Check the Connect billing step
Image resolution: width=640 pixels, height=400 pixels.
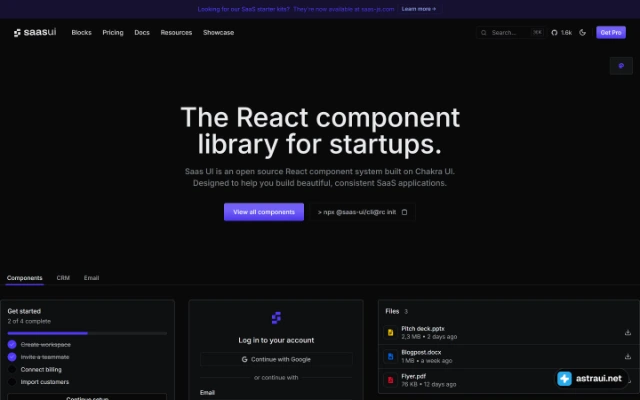click(x=12, y=369)
